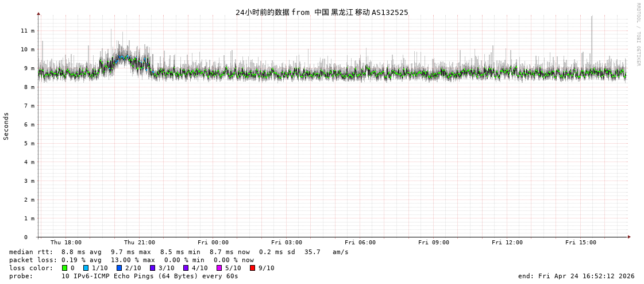The height and width of the screenshot is (284, 644).
Task: Click the purple 3/10 loss swatch
Action: 153,268
